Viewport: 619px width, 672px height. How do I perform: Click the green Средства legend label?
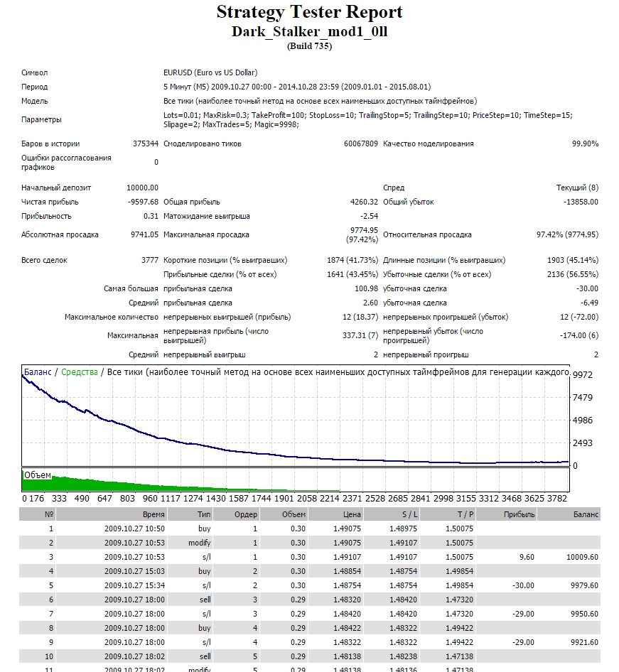80,372
